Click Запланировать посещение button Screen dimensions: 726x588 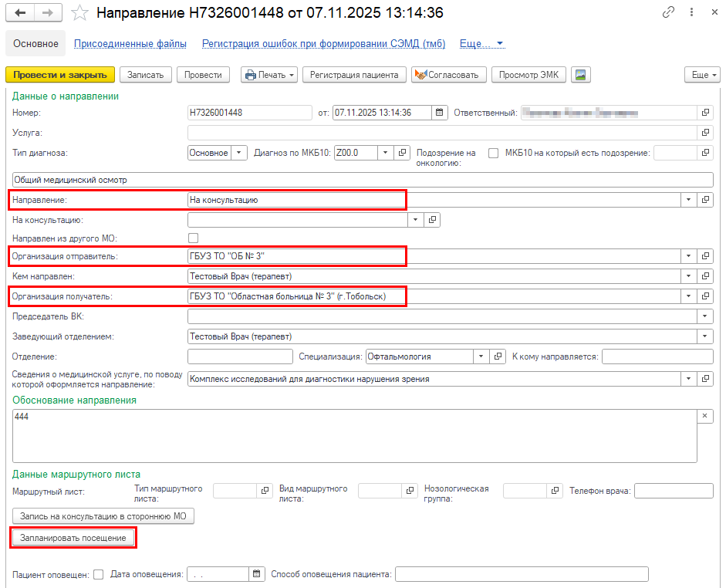[x=73, y=537]
